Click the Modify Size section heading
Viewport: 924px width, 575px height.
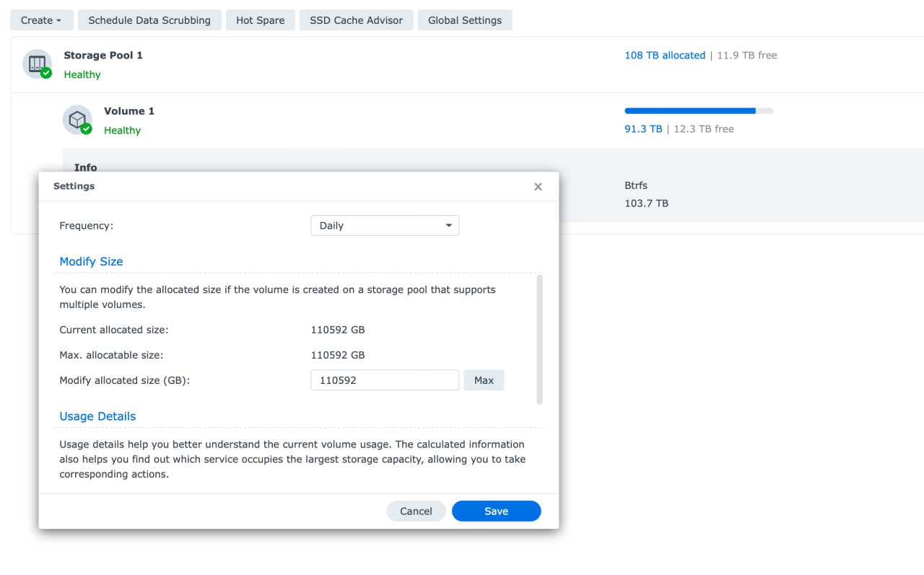click(91, 261)
